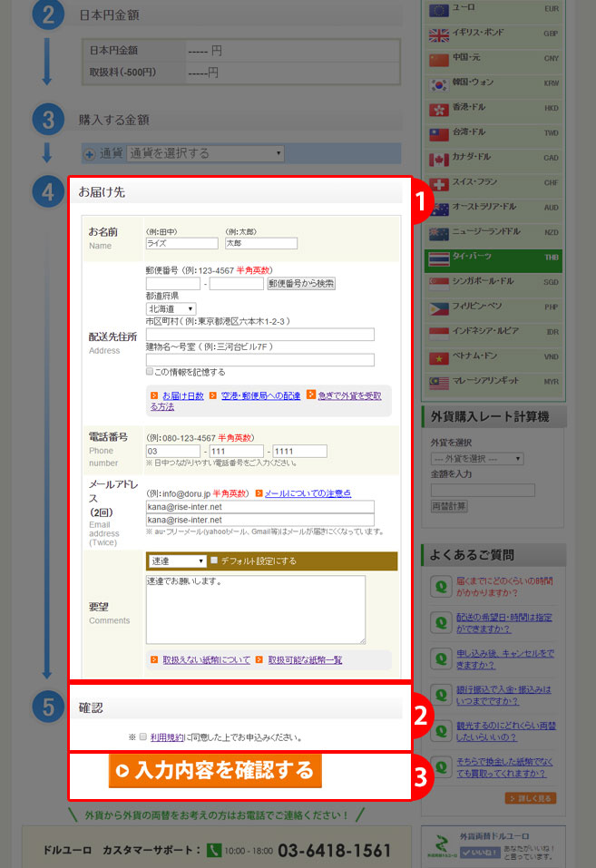The width and height of the screenshot is (596, 868).
Task: Click the plus icon beside 通貨
Action: pyautogui.click(x=89, y=154)
